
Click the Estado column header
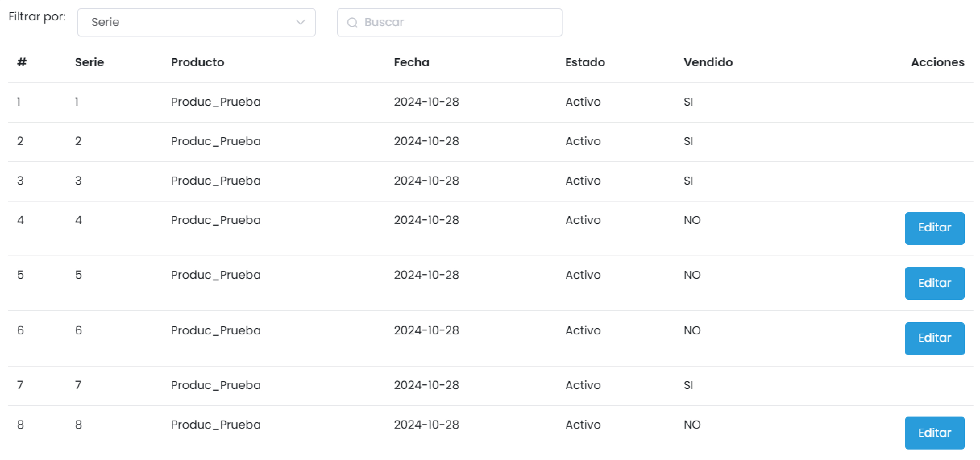pos(585,62)
